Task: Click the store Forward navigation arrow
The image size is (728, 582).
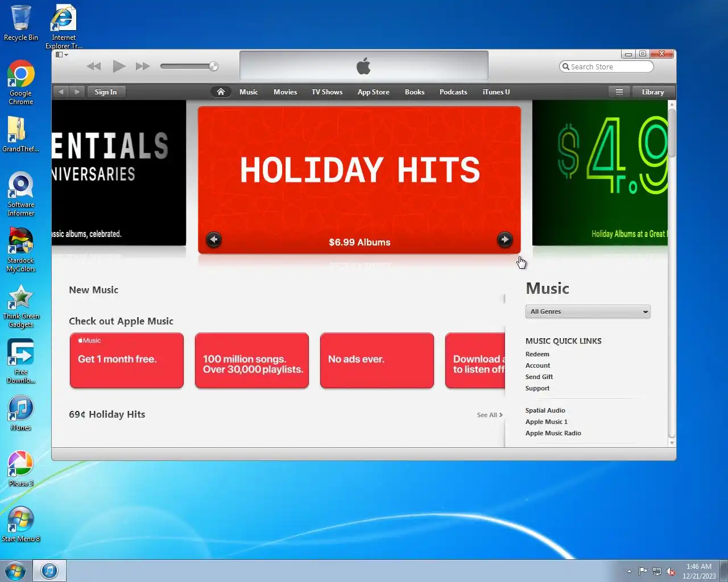Action: (x=77, y=92)
